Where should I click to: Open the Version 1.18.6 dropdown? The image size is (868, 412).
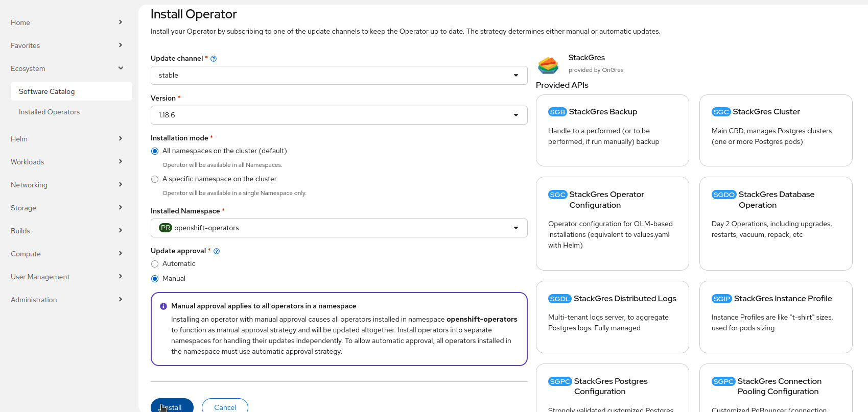click(x=339, y=115)
